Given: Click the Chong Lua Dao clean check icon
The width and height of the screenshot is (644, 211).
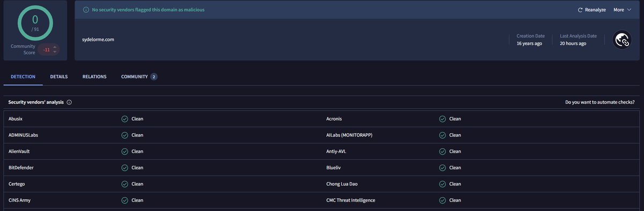Looking at the screenshot, I should 442,184.
